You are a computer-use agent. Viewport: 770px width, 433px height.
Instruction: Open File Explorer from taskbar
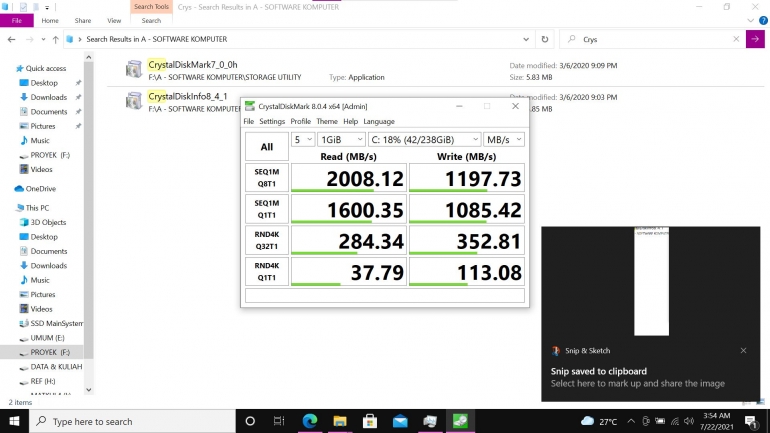coord(340,421)
